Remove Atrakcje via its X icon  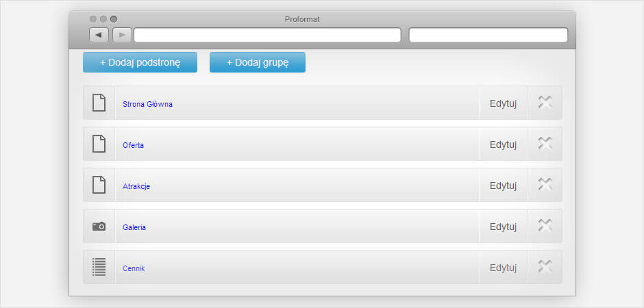point(545,184)
